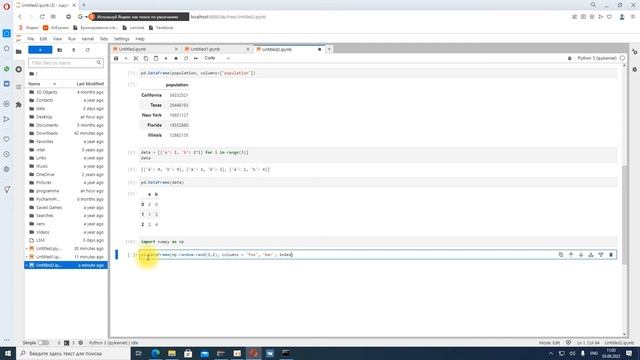
Task: Insert a cell above the active cell
Action: 591,255
